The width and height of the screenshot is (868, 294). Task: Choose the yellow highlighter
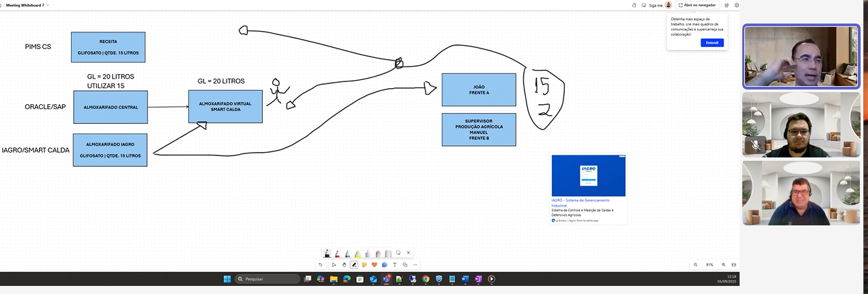pyautogui.click(x=358, y=254)
